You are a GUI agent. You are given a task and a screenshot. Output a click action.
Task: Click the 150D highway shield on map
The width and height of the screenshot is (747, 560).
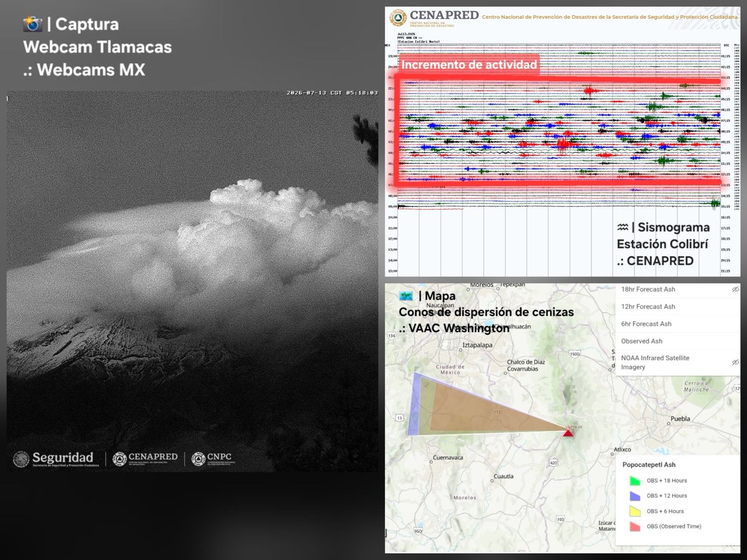click(575, 354)
